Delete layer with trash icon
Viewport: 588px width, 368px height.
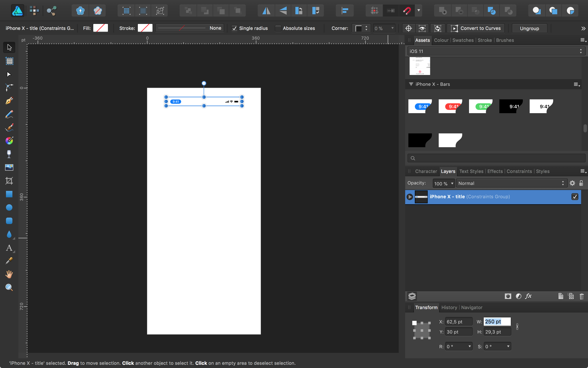[582, 296]
